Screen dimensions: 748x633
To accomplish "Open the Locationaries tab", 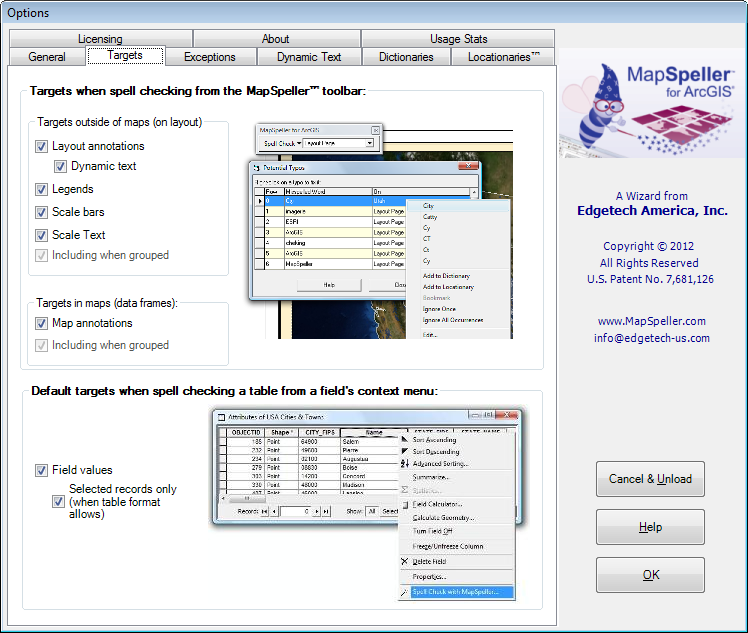I will coord(503,57).
